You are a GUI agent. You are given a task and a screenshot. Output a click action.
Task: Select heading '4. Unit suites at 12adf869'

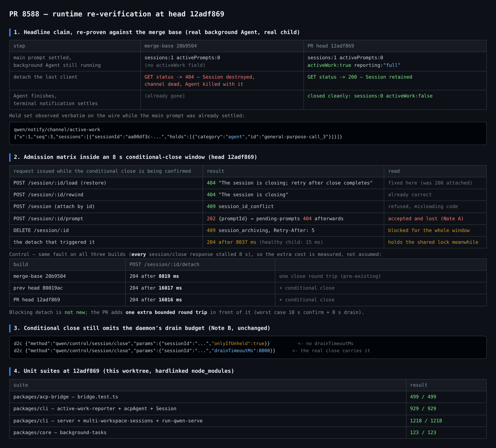point(124,371)
